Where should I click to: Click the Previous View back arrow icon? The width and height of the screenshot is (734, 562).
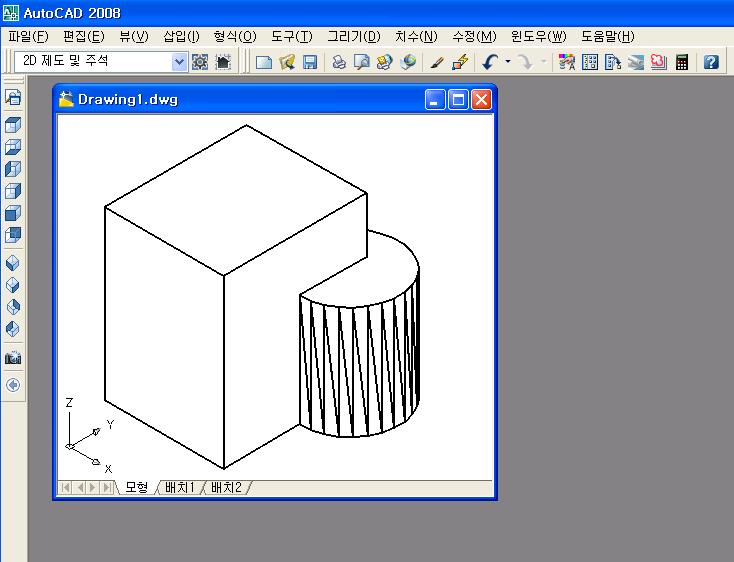[x=13, y=385]
